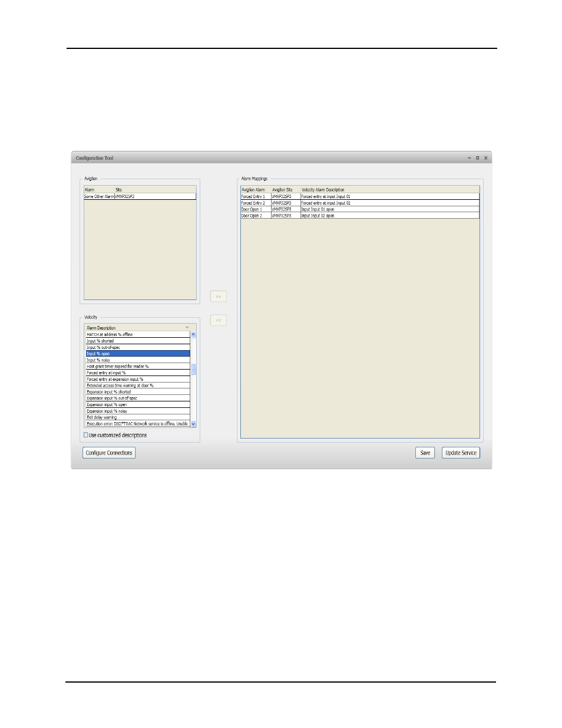Open the Alarm Description sort arrow
The image size is (562, 728).
click(x=187, y=328)
